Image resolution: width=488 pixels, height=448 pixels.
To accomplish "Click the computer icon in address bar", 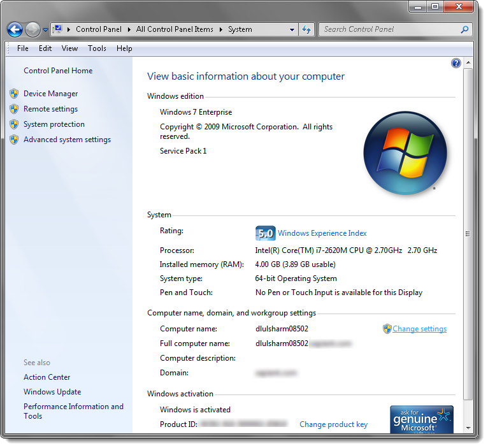I will [x=57, y=29].
